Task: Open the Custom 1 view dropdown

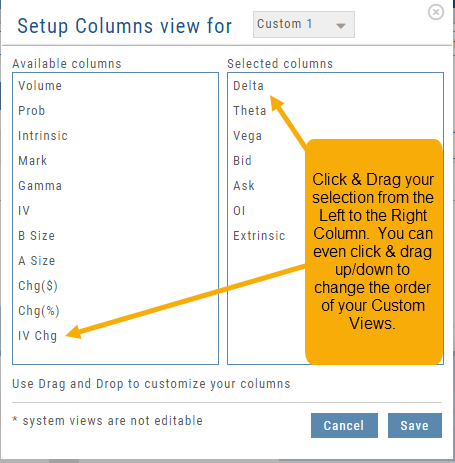Action: coord(304,24)
